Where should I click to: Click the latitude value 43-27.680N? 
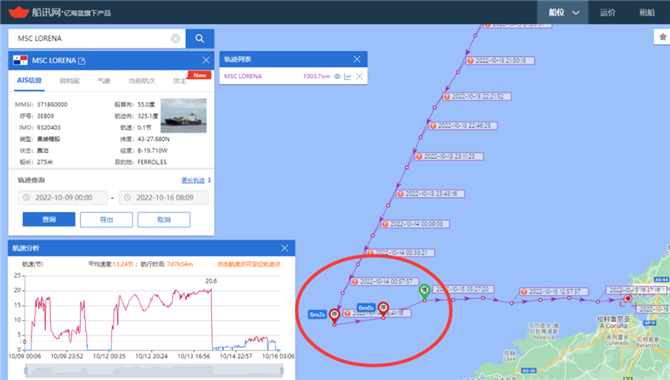point(153,139)
